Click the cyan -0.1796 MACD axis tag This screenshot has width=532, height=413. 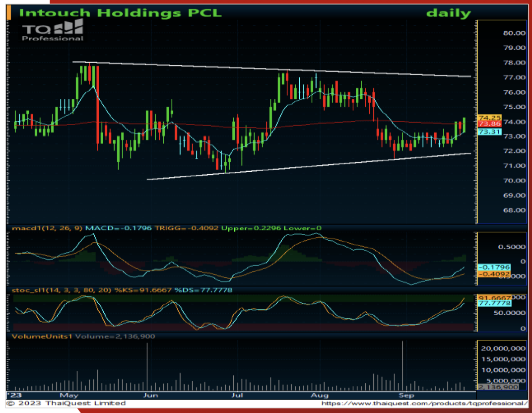click(494, 268)
